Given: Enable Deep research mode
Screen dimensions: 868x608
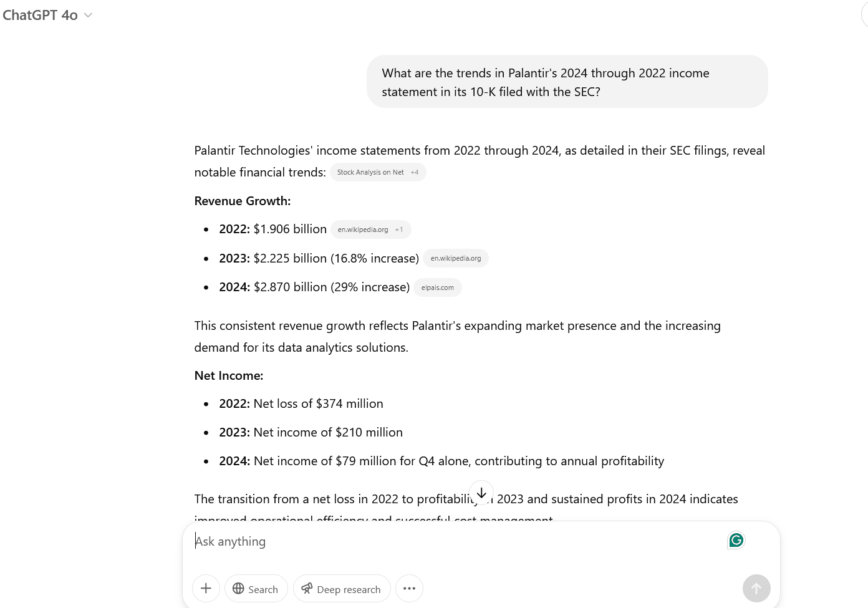Looking at the screenshot, I should (341, 589).
